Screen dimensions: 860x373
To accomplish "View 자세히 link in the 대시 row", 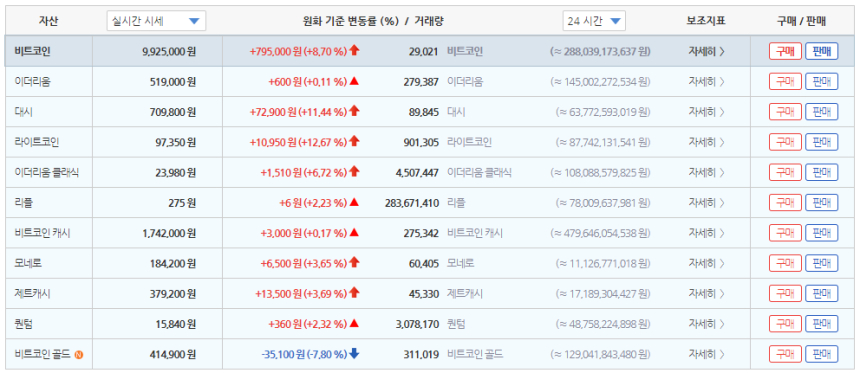I will point(707,112).
